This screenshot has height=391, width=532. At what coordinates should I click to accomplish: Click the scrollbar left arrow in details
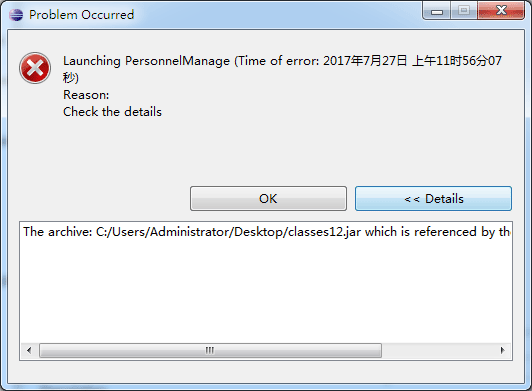coord(29,350)
